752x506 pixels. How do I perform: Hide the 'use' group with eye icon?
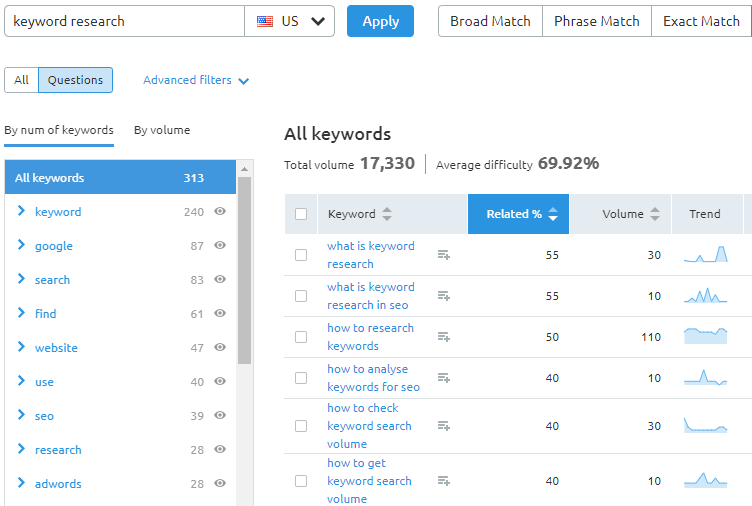pos(220,382)
